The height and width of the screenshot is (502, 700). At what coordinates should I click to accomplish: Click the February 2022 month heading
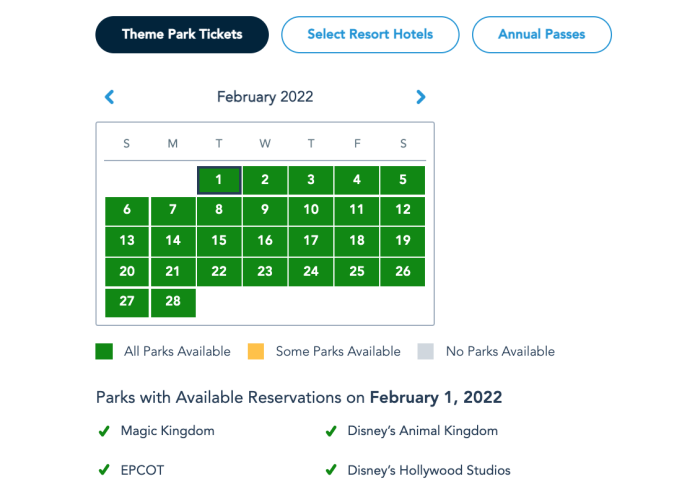[265, 97]
